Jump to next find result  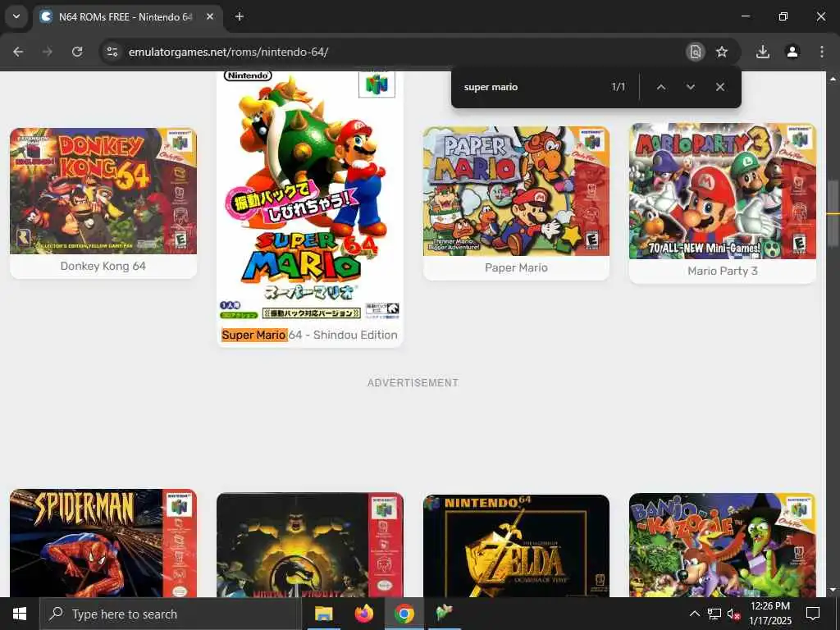point(691,87)
